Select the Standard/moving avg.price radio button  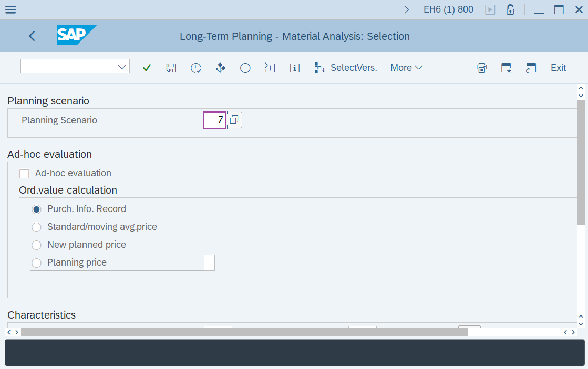pyautogui.click(x=36, y=227)
